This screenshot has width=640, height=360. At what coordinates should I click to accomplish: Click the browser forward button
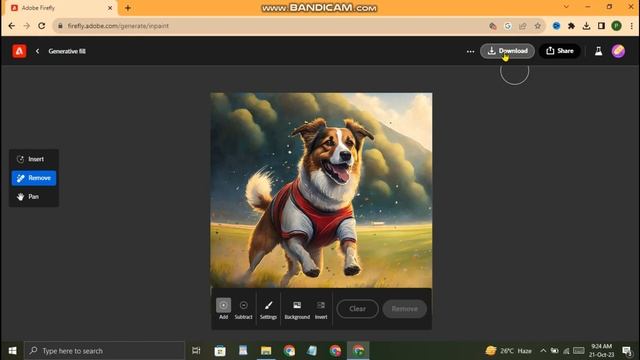[x=27, y=26]
